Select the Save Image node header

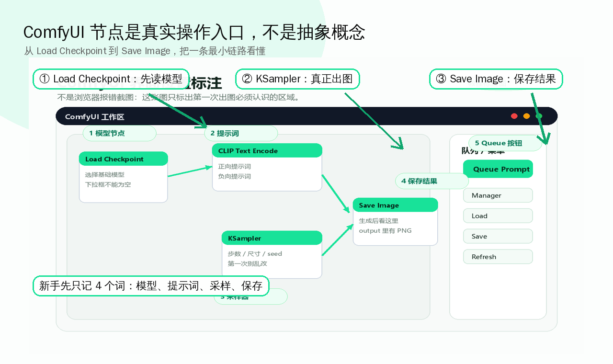pos(396,205)
